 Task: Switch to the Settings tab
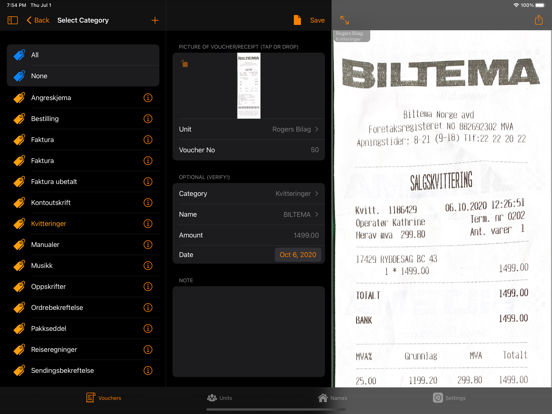pos(449,398)
